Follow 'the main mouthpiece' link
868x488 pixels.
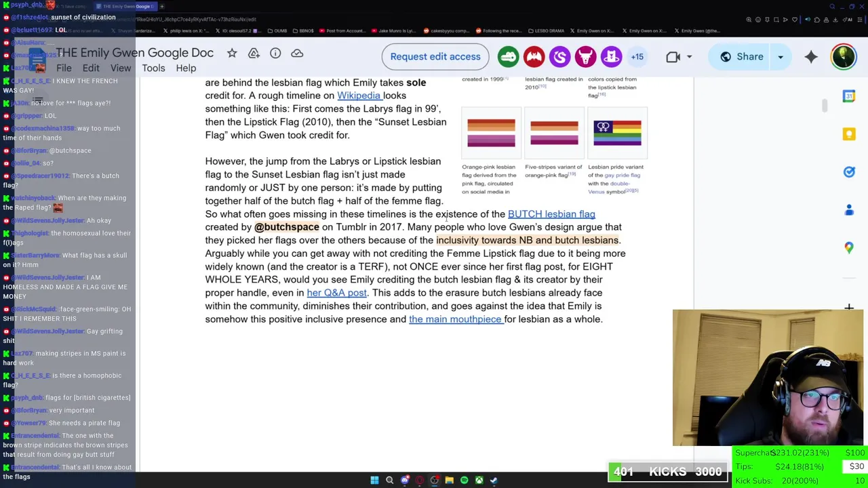pyautogui.click(x=455, y=319)
